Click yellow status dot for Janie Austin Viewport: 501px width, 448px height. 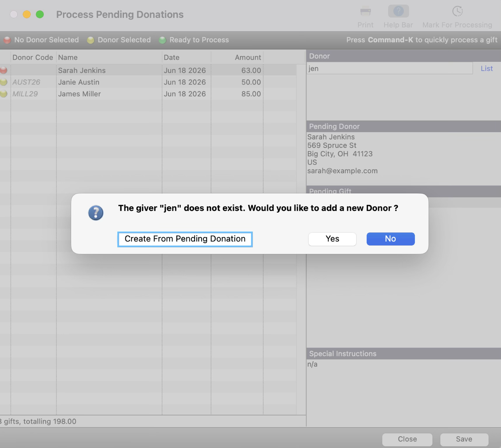pos(4,82)
